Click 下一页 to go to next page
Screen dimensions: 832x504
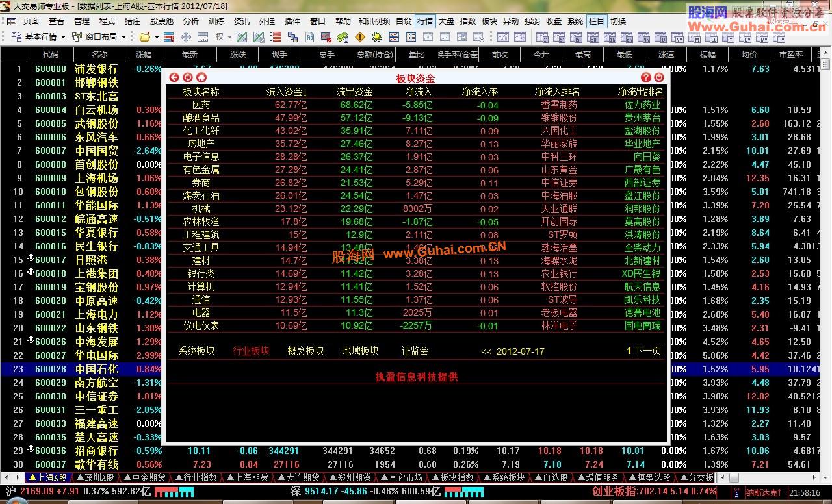(x=647, y=351)
